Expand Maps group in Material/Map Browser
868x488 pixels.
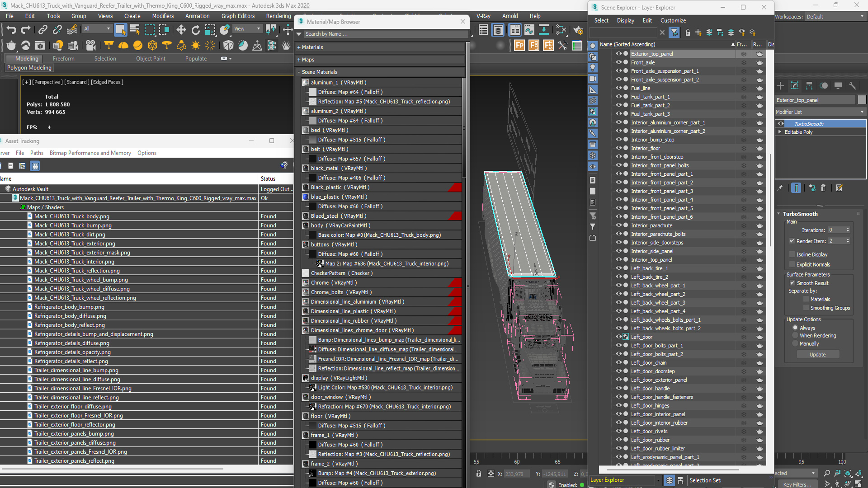click(299, 60)
